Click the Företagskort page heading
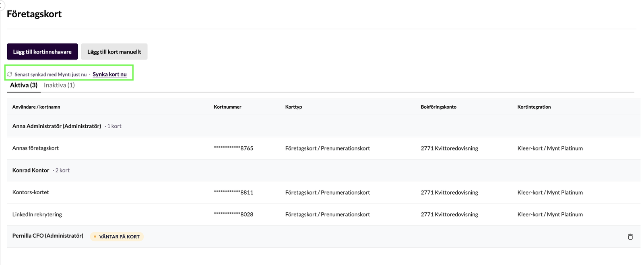644x265 pixels. (x=34, y=14)
